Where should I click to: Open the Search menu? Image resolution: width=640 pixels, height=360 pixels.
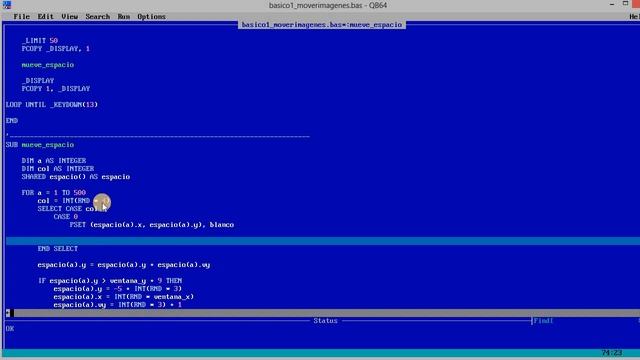pos(98,17)
